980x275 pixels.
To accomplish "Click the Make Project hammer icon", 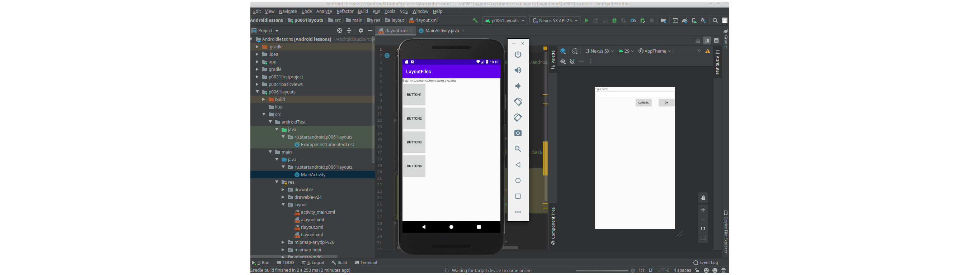I will click(x=475, y=20).
